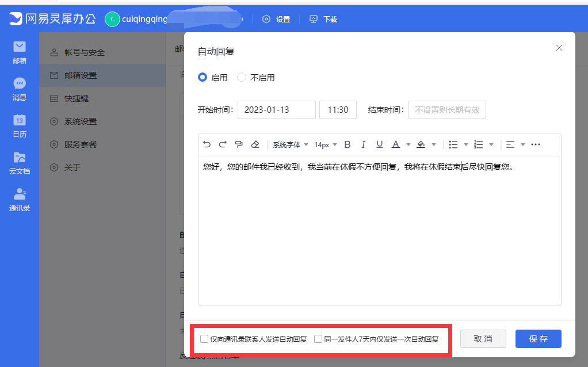Open the more options ellipsis in toolbar
The width and height of the screenshot is (588, 367).
point(536,144)
